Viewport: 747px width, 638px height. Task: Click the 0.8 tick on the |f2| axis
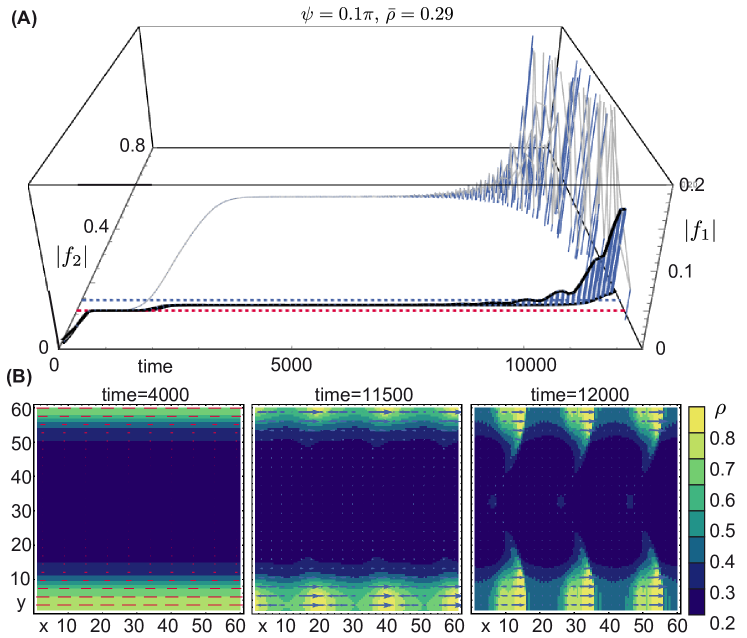click(x=132, y=144)
